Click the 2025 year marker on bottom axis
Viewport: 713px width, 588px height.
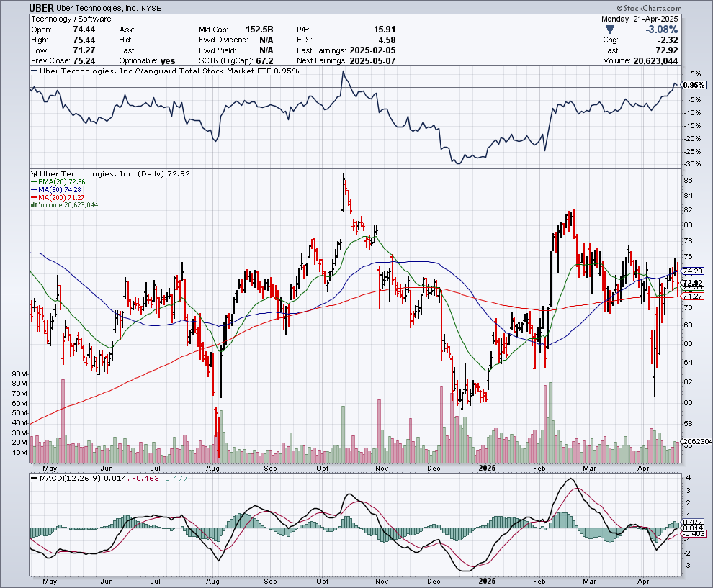(x=487, y=580)
